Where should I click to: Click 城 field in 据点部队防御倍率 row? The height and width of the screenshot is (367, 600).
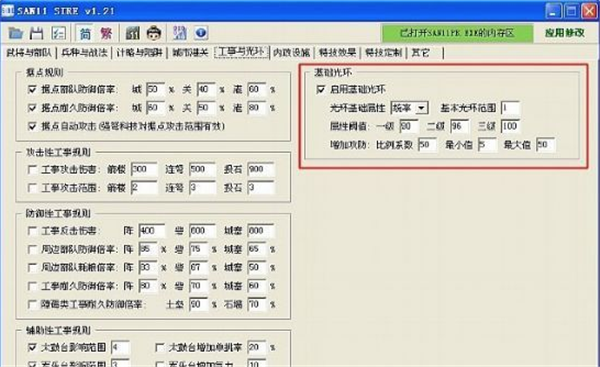pyautogui.click(x=156, y=90)
